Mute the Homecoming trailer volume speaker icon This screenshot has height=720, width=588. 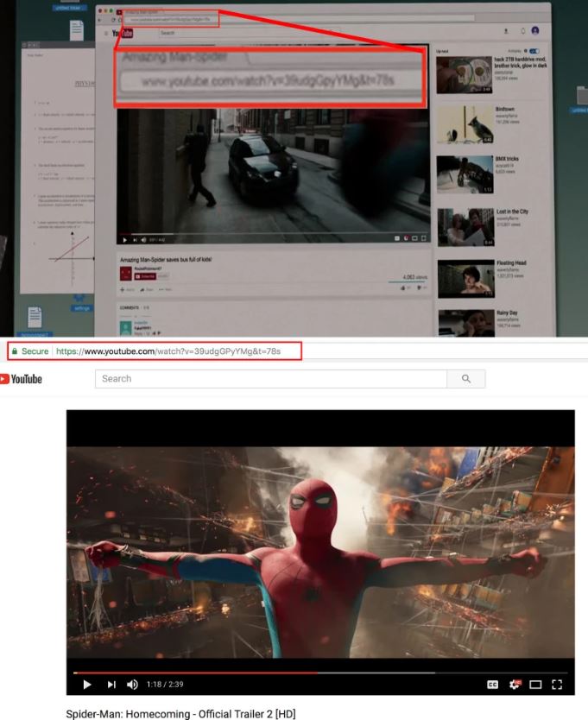point(132,685)
